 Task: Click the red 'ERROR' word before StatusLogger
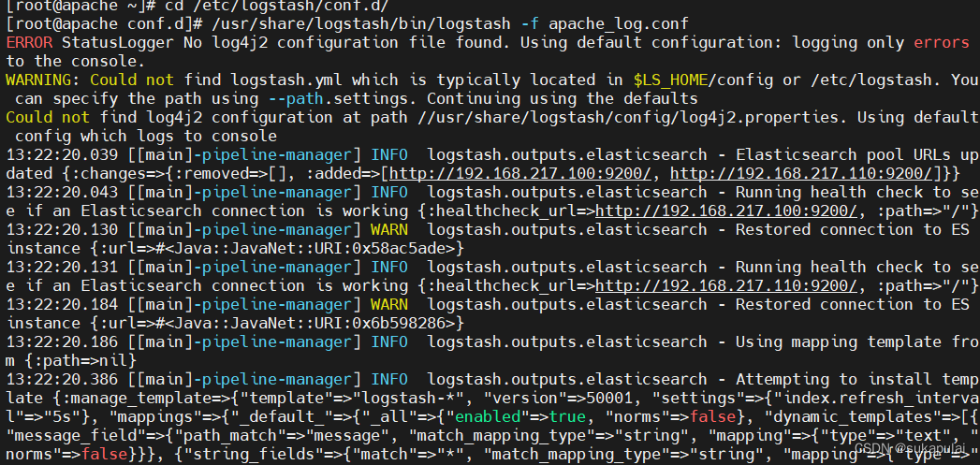pos(29,42)
